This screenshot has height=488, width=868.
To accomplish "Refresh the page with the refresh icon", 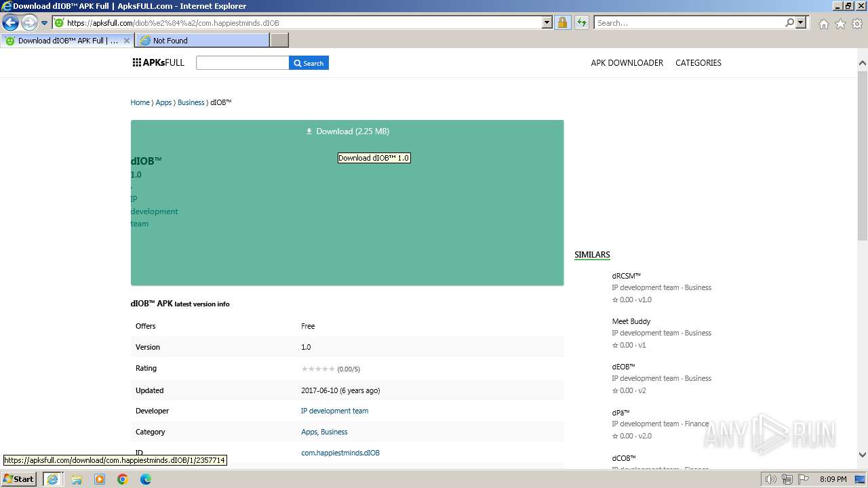I will (x=581, y=22).
